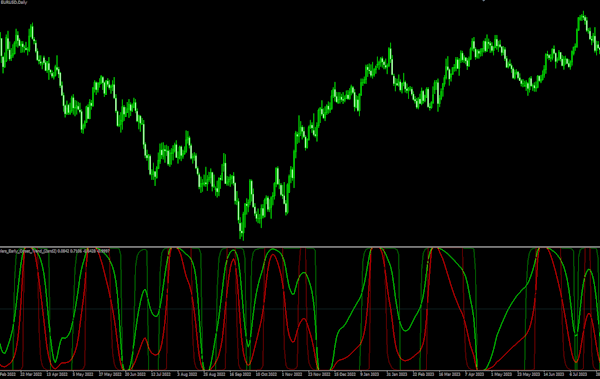Click the '6 Jul 2023' date label
This screenshot has width=600, height=379.
tap(579, 374)
